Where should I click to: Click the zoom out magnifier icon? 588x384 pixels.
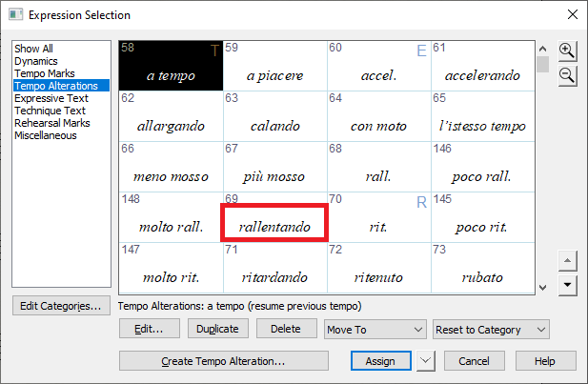567,75
